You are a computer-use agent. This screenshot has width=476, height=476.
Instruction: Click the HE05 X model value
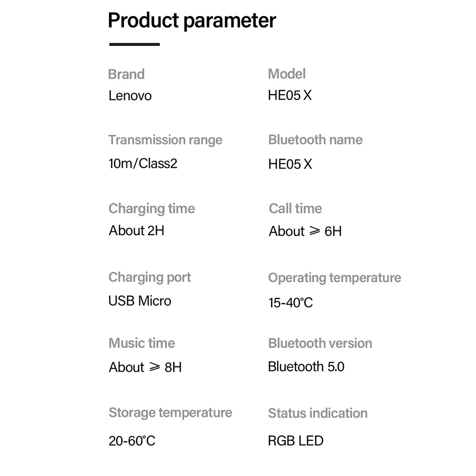[x=289, y=95]
